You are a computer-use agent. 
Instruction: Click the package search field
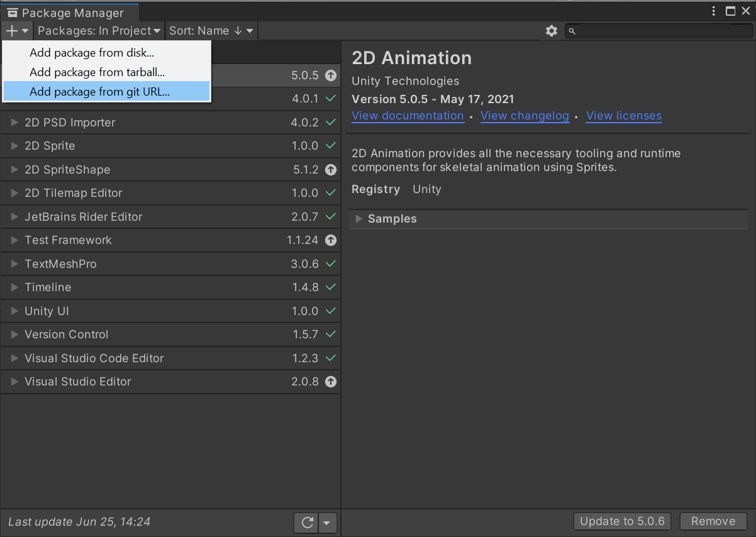pyautogui.click(x=660, y=31)
